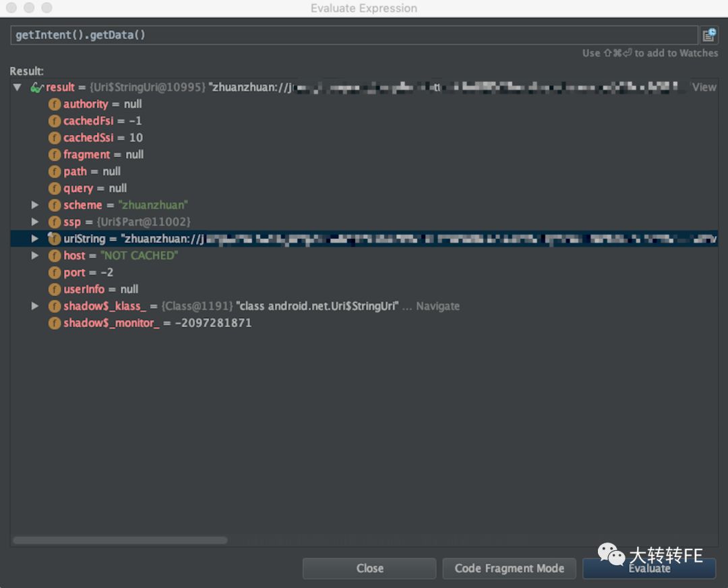Click the Close button
Screen dimensions: 728x588
point(369,568)
